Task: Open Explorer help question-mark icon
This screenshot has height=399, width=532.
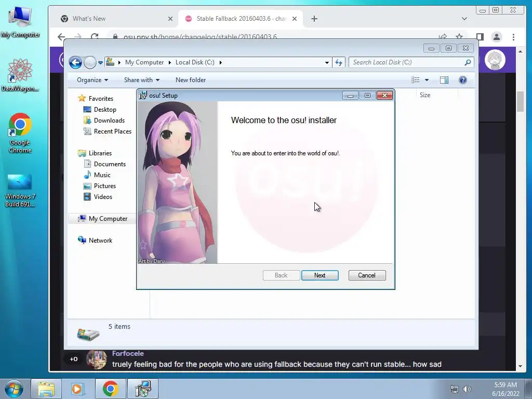Action: [x=463, y=80]
